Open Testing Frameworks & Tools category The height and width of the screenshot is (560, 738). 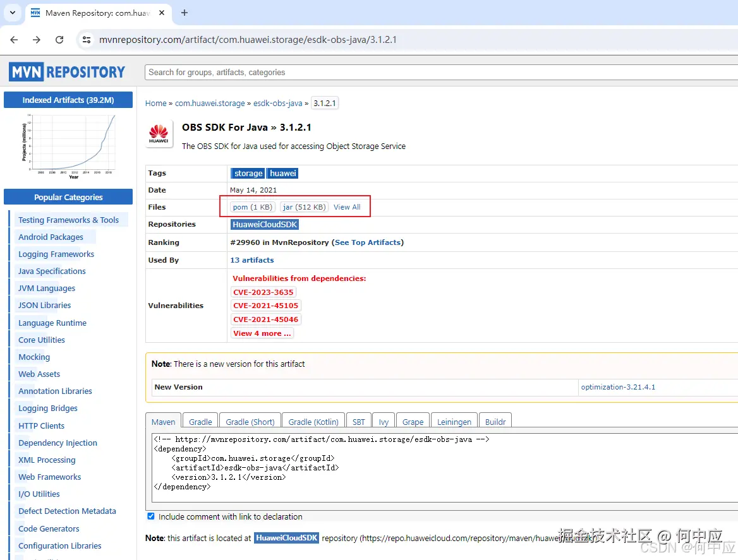[69, 220]
